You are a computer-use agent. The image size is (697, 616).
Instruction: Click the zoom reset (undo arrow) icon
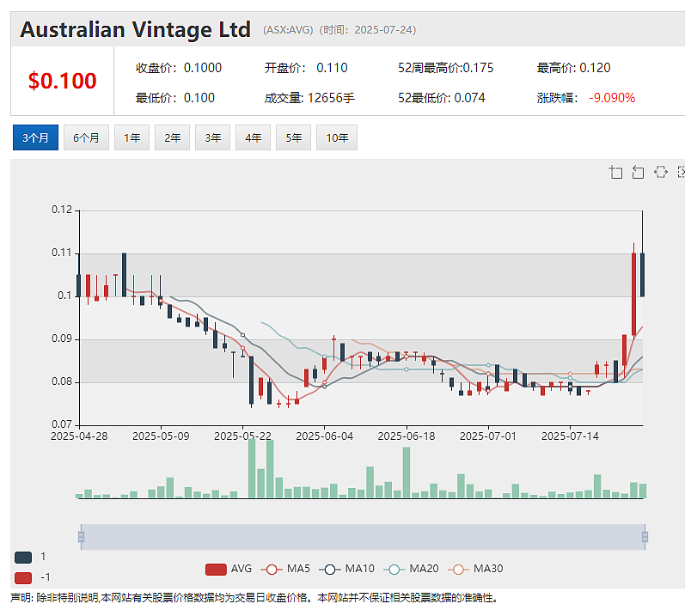tap(638, 172)
